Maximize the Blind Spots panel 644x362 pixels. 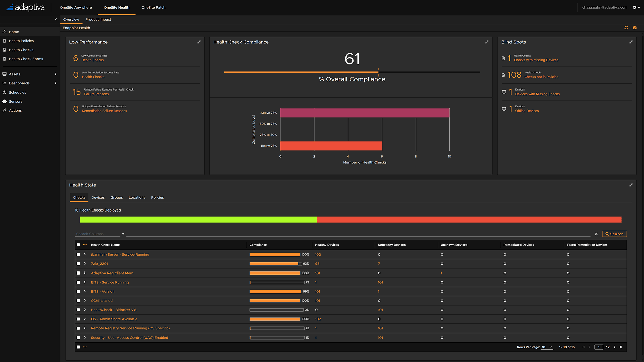coord(631,42)
